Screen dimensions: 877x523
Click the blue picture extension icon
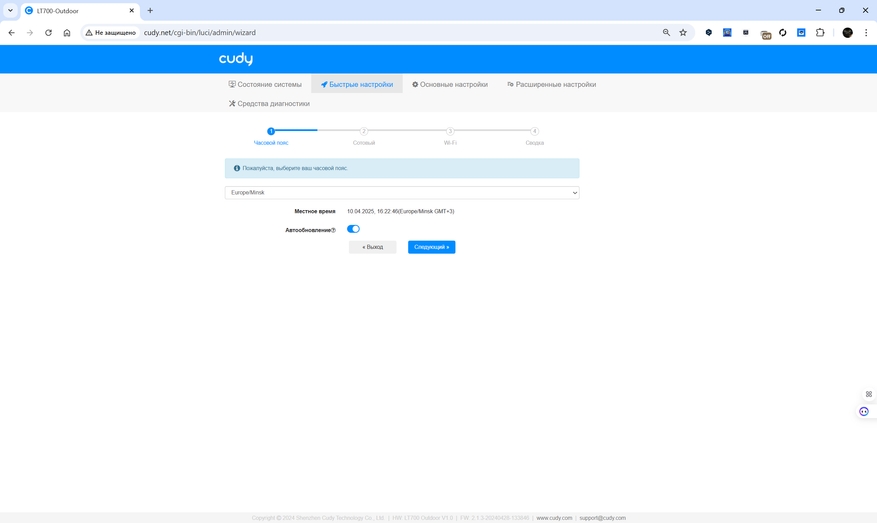(727, 32)
